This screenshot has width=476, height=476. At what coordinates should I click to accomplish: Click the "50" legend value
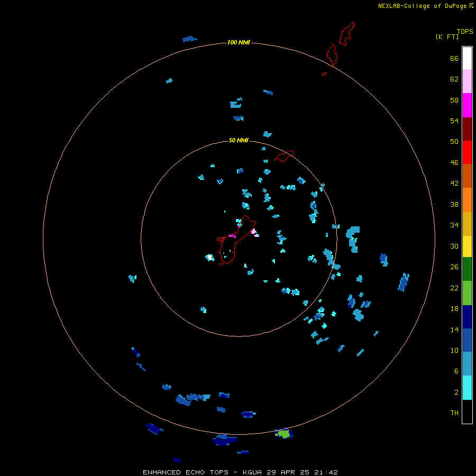coord(454,142)
